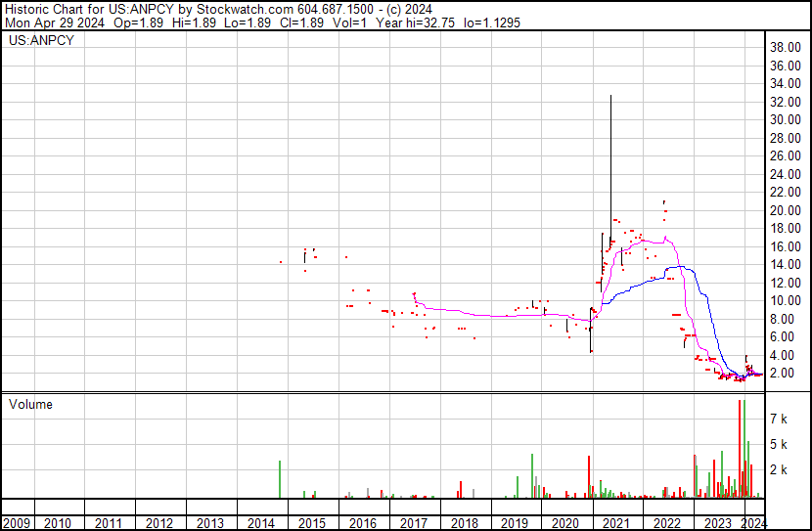Click the tallest red volume bar in late 2023

(x=740, y=449)
